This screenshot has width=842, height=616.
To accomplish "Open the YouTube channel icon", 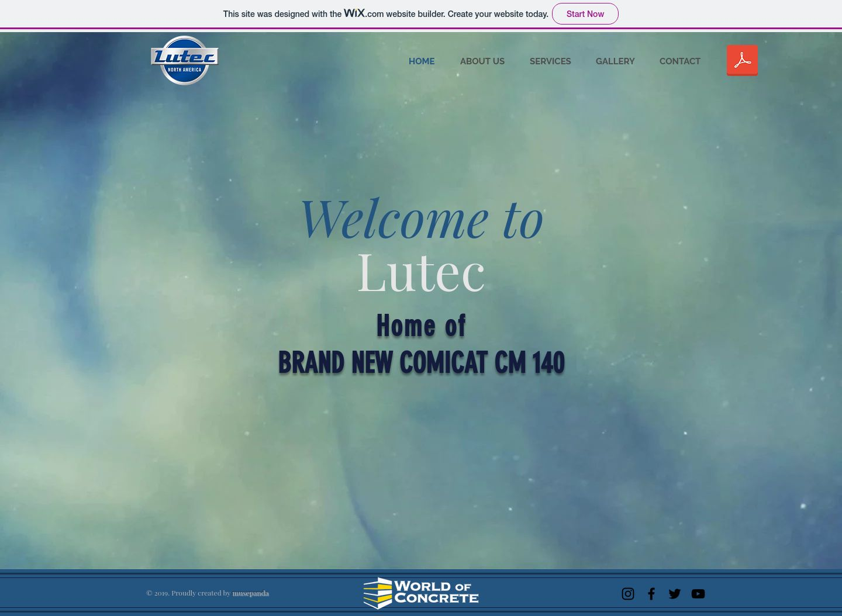I will click(x=698, y=594).
